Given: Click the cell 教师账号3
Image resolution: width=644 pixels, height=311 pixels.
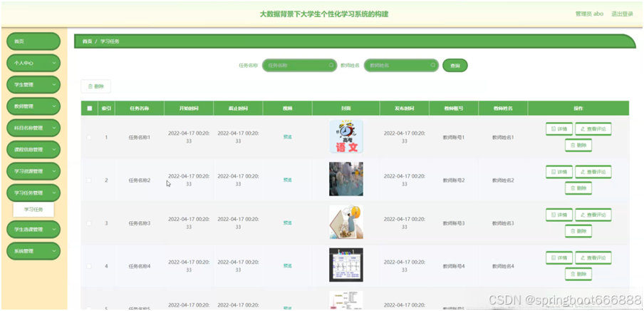Looking at the screenshot, I should (454, 223).
